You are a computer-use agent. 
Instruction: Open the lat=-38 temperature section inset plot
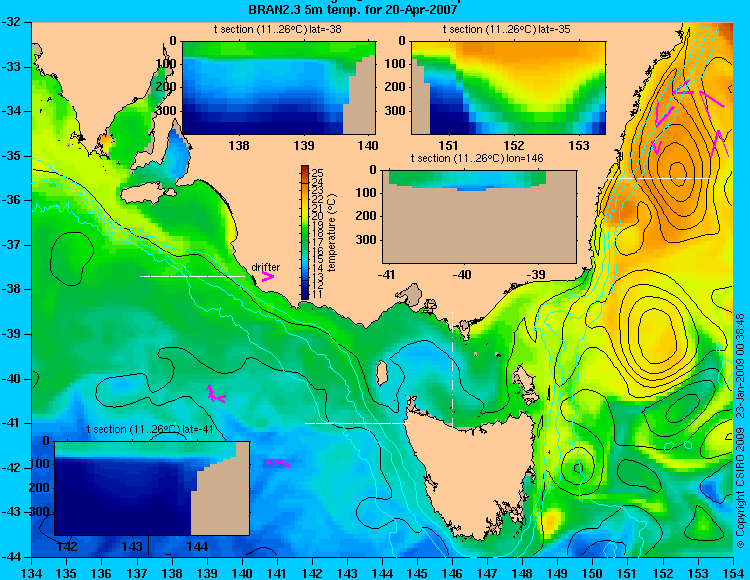(x=279, y=88)
